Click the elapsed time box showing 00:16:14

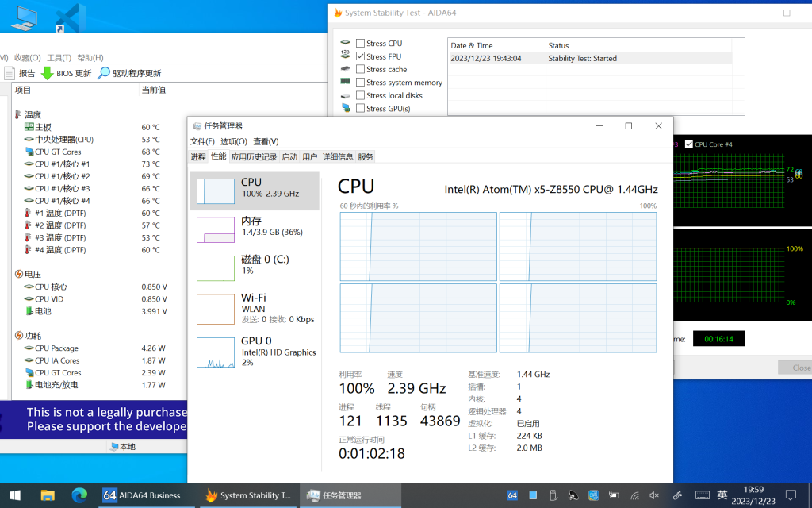tap(718, 338)
